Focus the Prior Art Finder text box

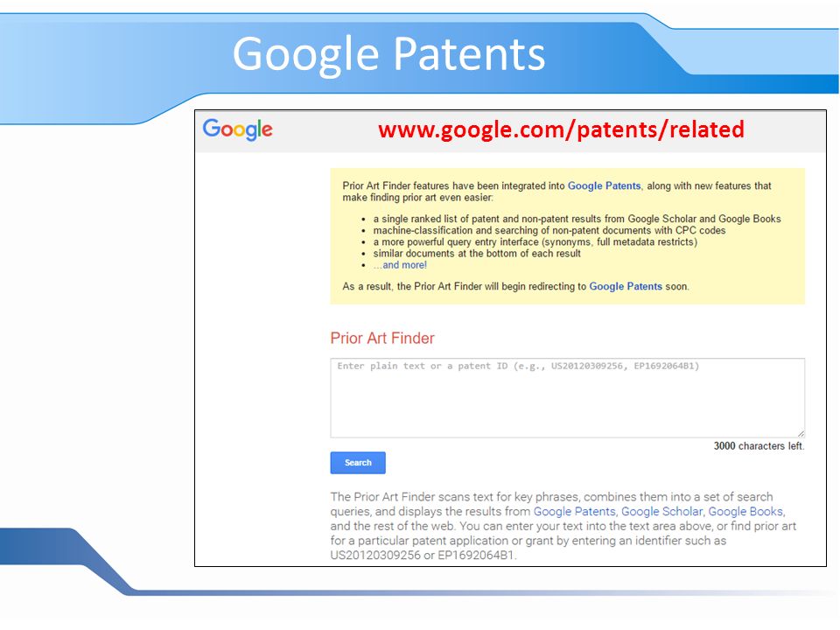tap(567, 398)
